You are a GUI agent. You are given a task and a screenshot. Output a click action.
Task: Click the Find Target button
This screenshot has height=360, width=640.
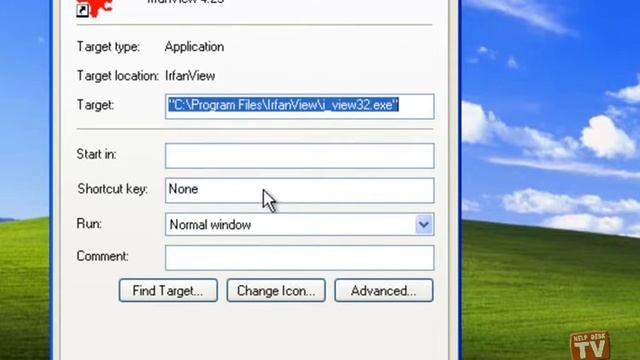[168, 291]
